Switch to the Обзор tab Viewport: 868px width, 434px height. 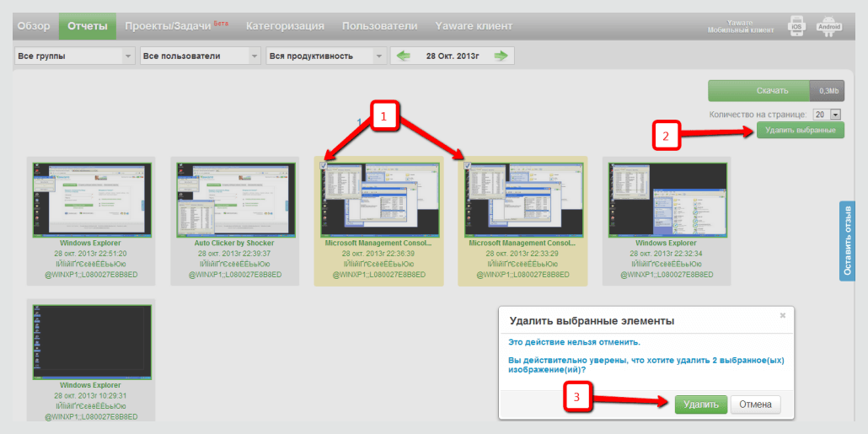click(x=34, y=26)
